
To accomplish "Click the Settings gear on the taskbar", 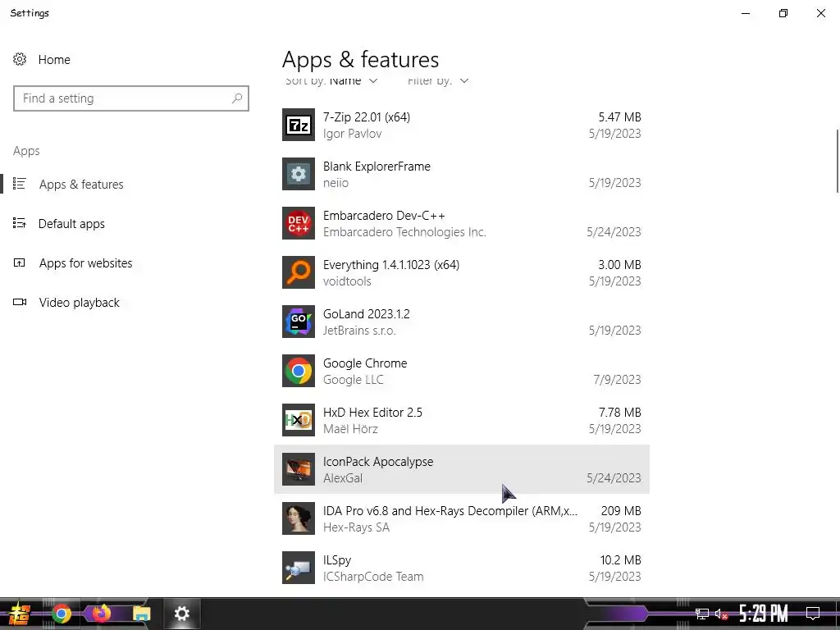I will 181,614.
